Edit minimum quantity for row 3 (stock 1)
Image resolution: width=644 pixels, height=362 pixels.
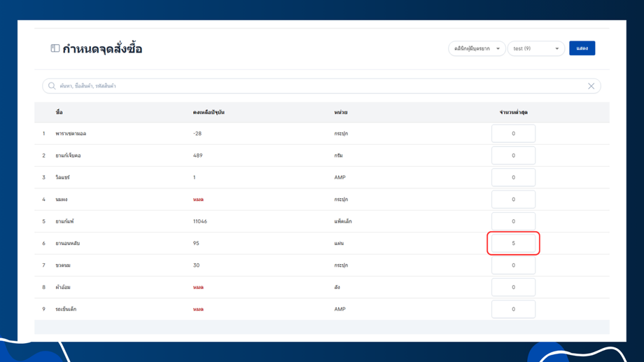click(513, 178)
